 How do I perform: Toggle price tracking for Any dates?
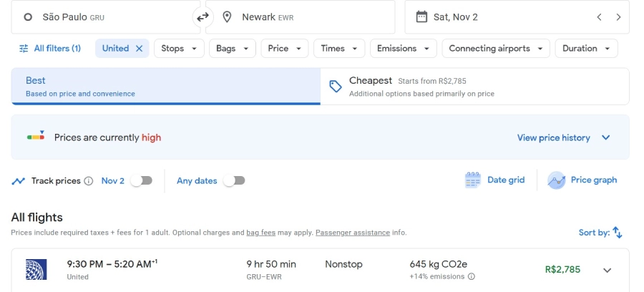[x=234, y=181]
